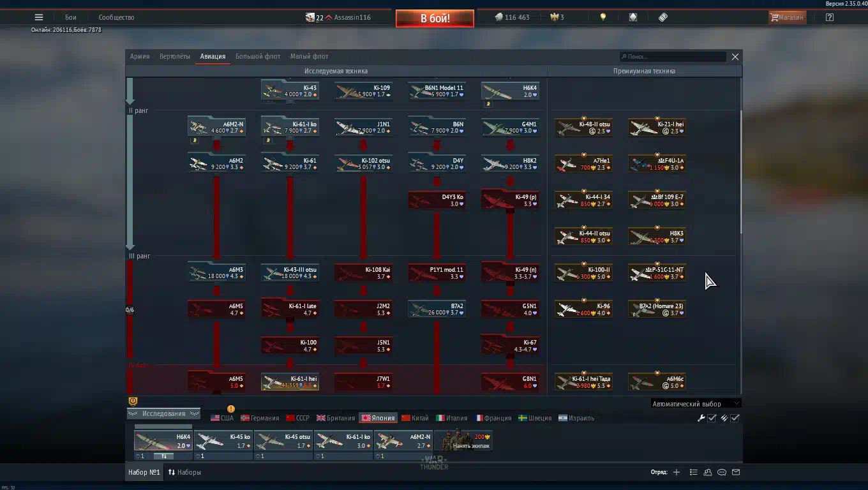Click the research tree search field
Image resolution: width=868 pixels, height=490 pixels.
tap(673, 57)
